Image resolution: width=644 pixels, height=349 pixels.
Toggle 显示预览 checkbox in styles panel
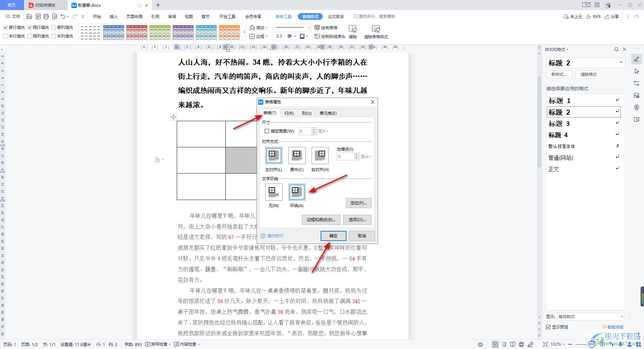[548, 327]
